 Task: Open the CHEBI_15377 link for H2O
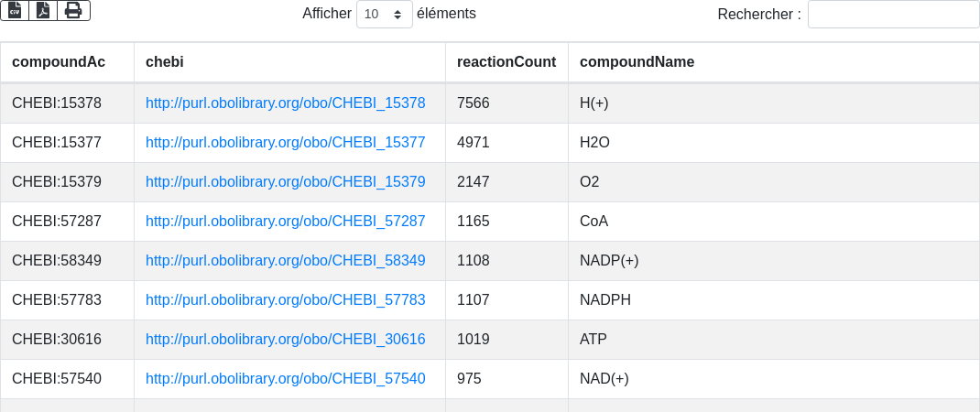pos(285,143)
